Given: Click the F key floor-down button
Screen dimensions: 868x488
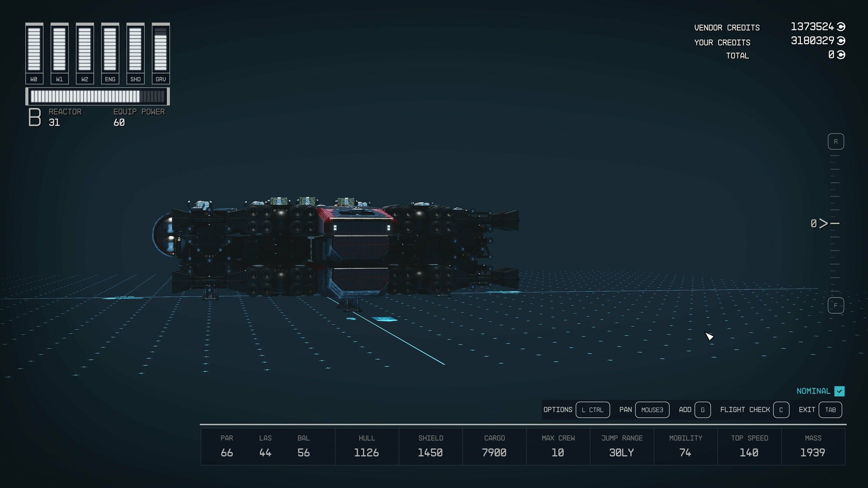Looking at the screenshot, I should click(835, 305).
